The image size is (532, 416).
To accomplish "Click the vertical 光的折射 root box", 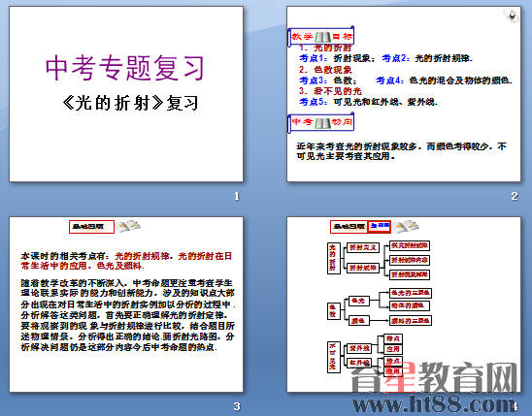I will (334, 258).
